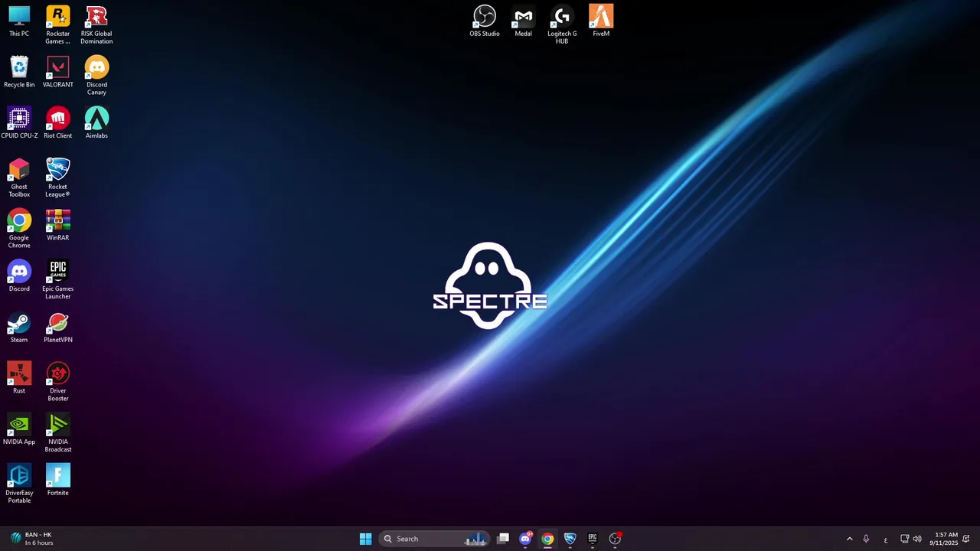This screenshot has width=980, height=551.
Task: Open Rocket League taskbar icon
Action: pos(570,539)
